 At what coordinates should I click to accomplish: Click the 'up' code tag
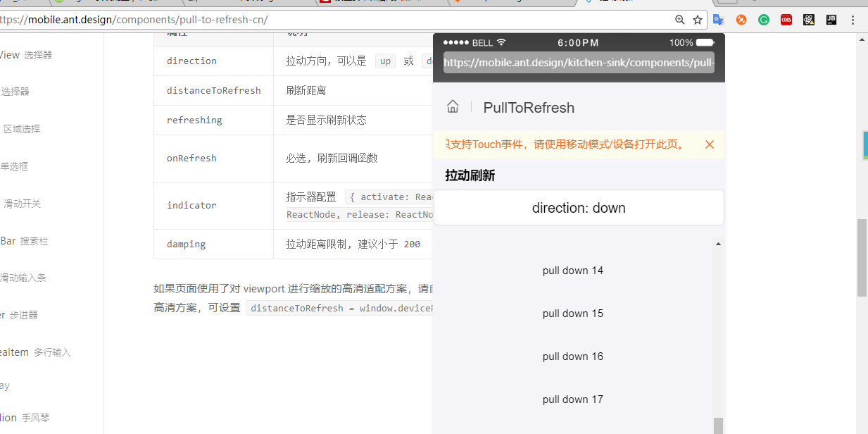click(385, 61)
